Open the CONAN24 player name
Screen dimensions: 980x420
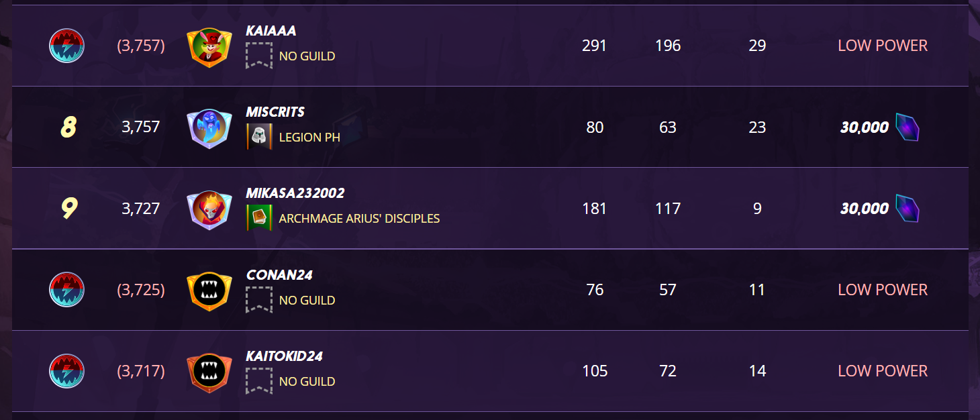point(279,275)
